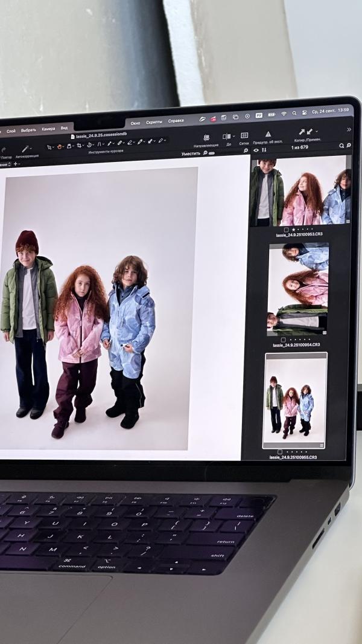
Task: Click the Уместить fit button
Action: point(191,153)
